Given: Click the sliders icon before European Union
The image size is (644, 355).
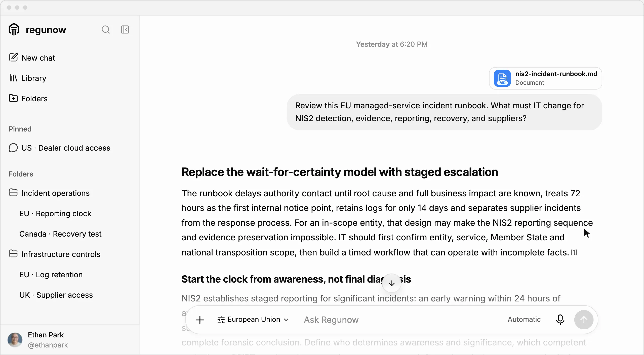Looking at the screenshot, I should click(x=221, y=320).
